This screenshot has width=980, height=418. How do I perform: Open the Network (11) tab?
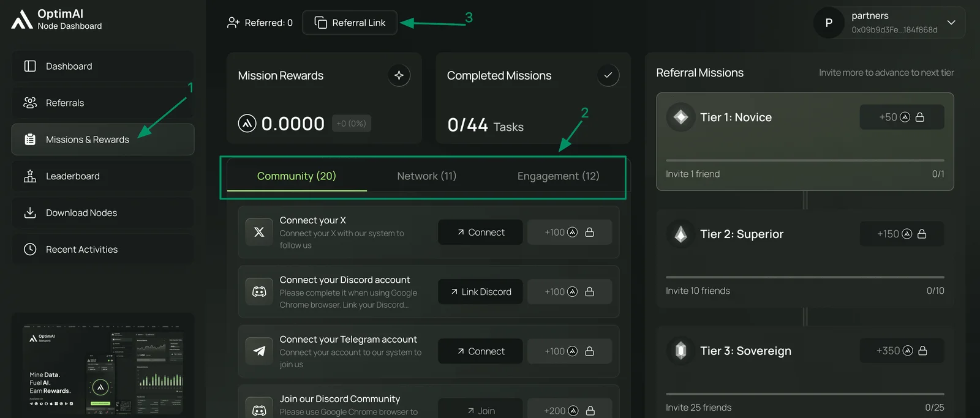(x=427, y=176)
